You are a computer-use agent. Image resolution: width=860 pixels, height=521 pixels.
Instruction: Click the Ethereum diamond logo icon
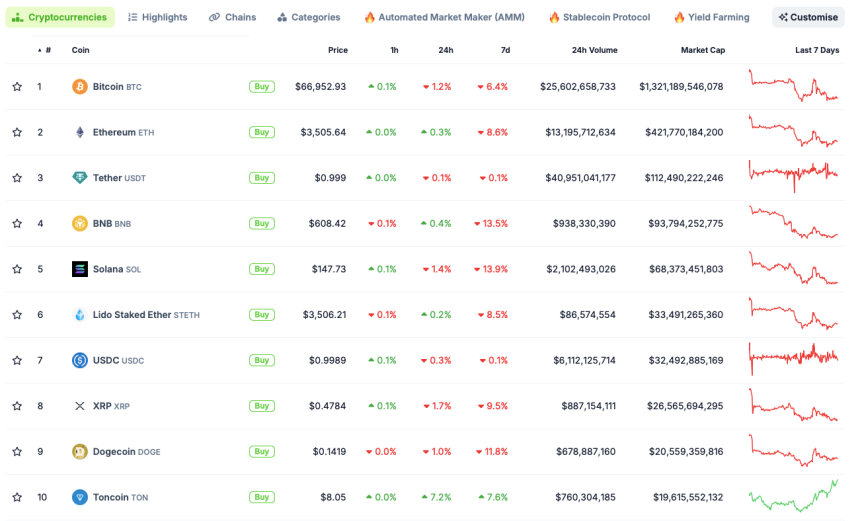(x=80, y=132)
